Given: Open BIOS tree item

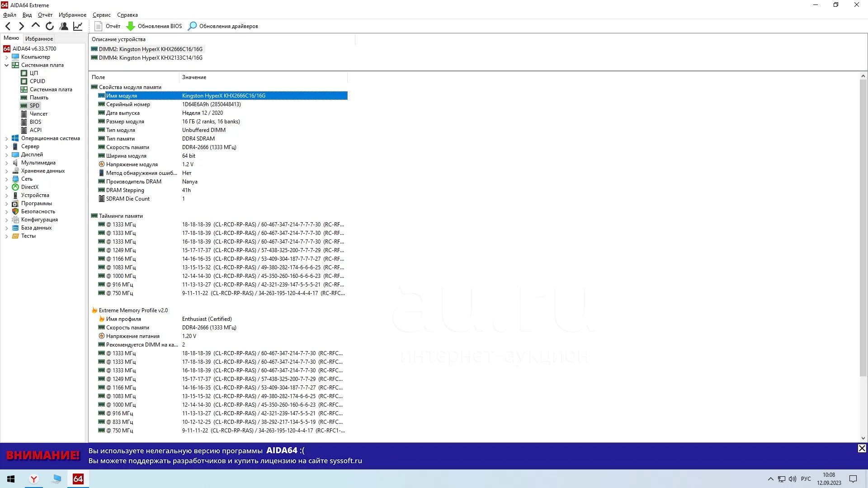Looking at the screenshot, I should point(35,122).
